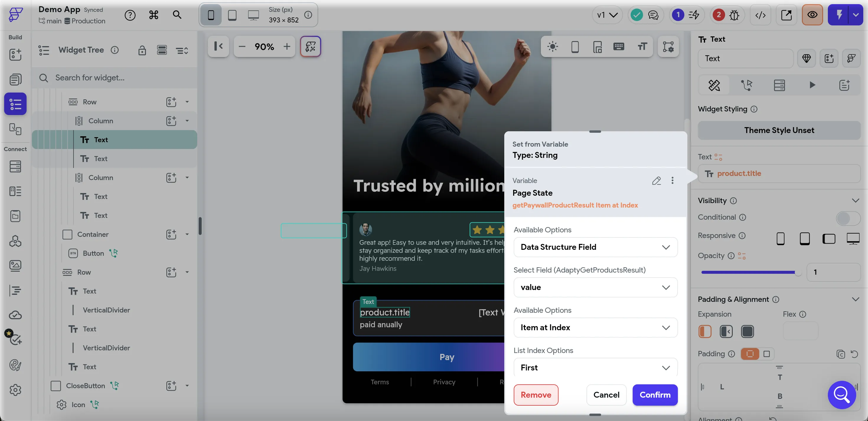Toggle the Conditional visibility switch

tap(848, 218)
